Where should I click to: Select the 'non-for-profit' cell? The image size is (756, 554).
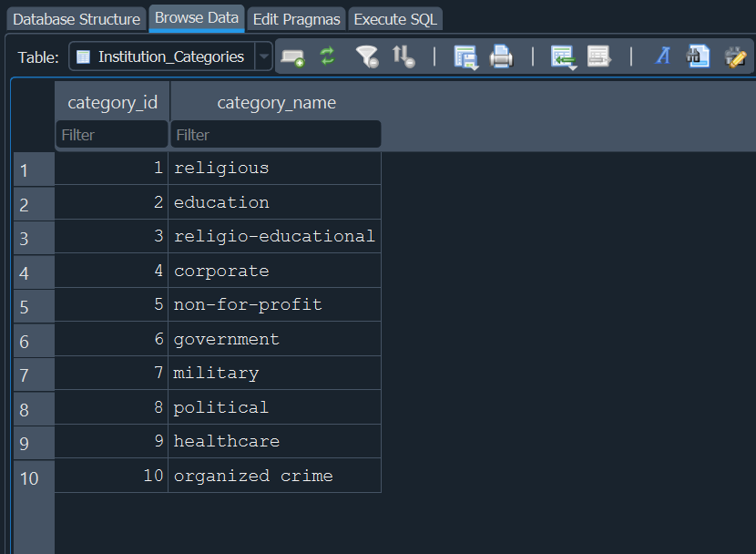tap(274, 304)
